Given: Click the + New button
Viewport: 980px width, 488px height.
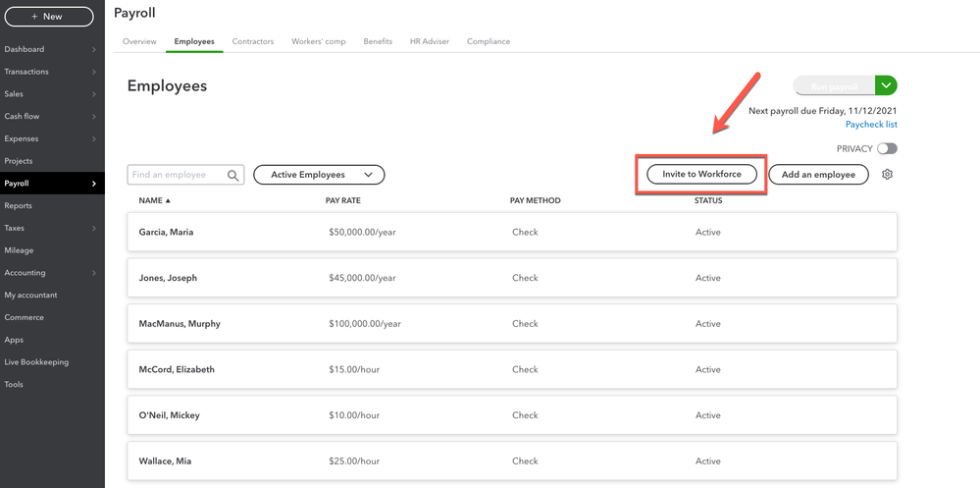Looking at the screenshot, I should coord(49,17).
